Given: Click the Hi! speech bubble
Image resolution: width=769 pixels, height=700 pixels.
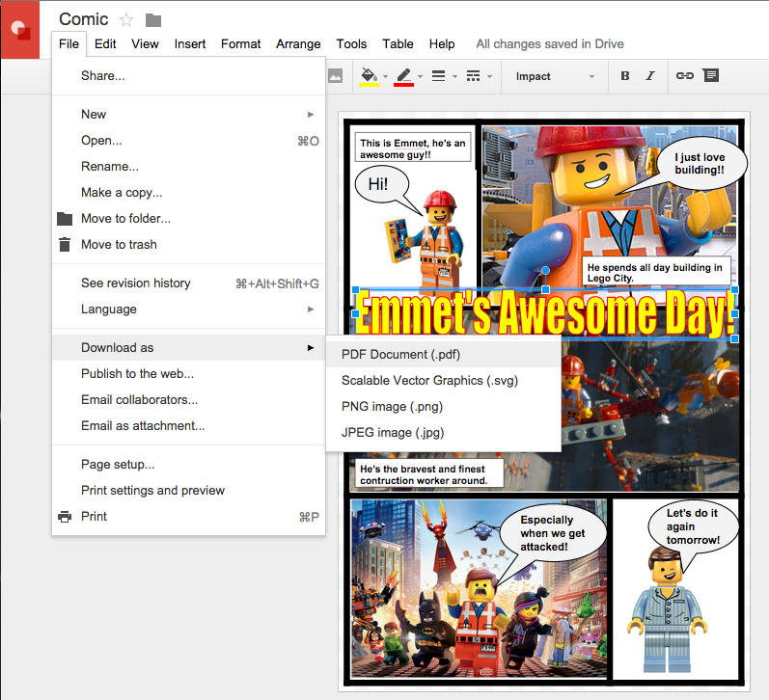Looking at the screenshot, I should pos(381,185).
